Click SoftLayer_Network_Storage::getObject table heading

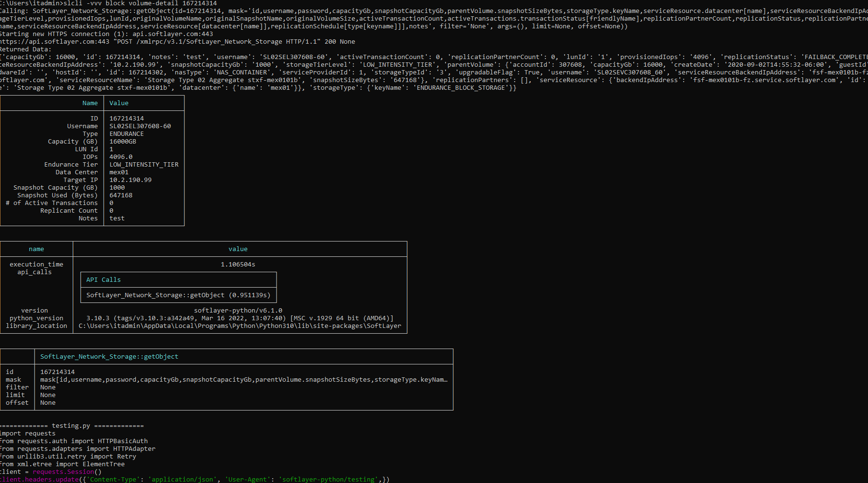(109, 357)
